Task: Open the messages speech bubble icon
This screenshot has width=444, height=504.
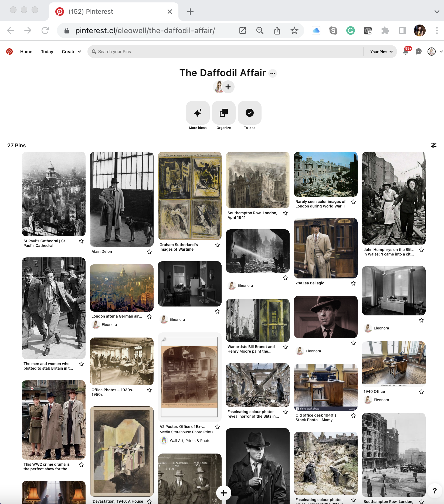Action: (x=419, y=52)
